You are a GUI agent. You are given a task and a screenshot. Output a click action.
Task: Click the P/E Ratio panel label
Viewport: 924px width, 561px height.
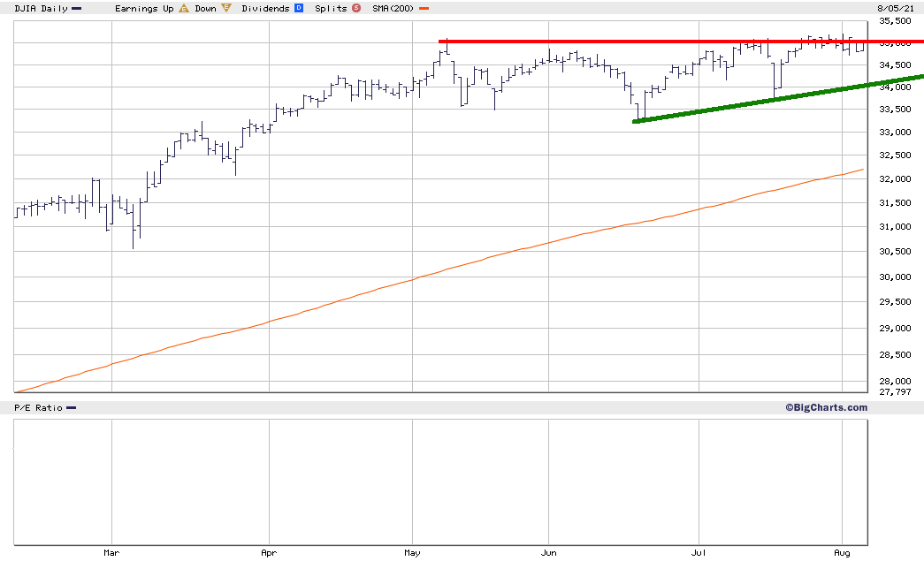(38, 408)
